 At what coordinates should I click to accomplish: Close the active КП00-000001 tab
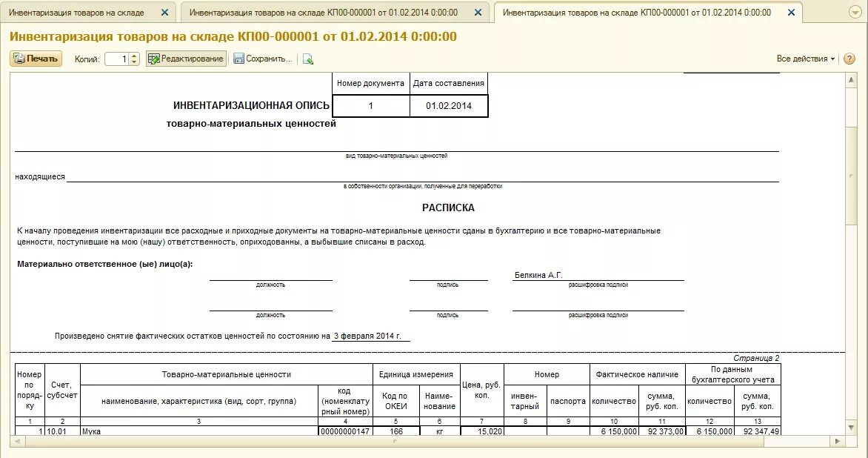[791, 12]
